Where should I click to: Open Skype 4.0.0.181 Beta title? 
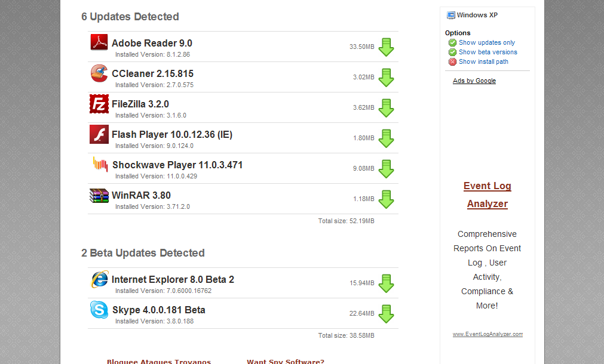point(158,310)
